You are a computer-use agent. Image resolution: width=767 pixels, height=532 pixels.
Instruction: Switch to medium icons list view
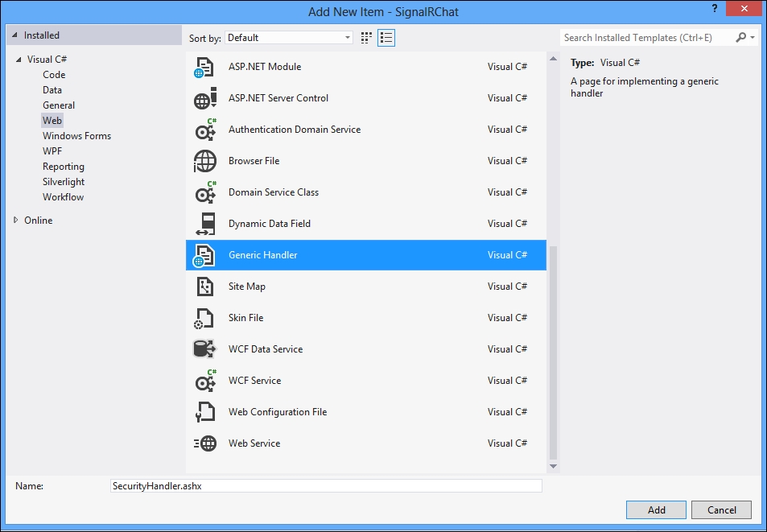pos(386,38)
